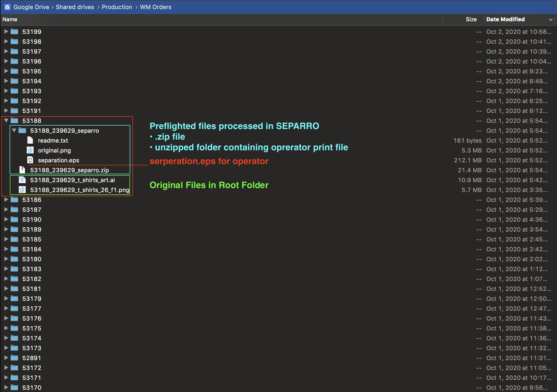Image resolution: width=557 pixels, height=392 pixels.
Task: Select the 53170 folder row
Action: (x=32, y=388)
